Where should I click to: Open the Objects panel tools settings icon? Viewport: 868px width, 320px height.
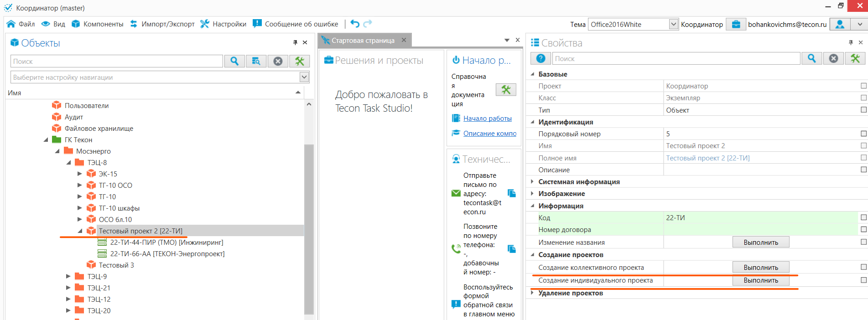coord(299,61)
